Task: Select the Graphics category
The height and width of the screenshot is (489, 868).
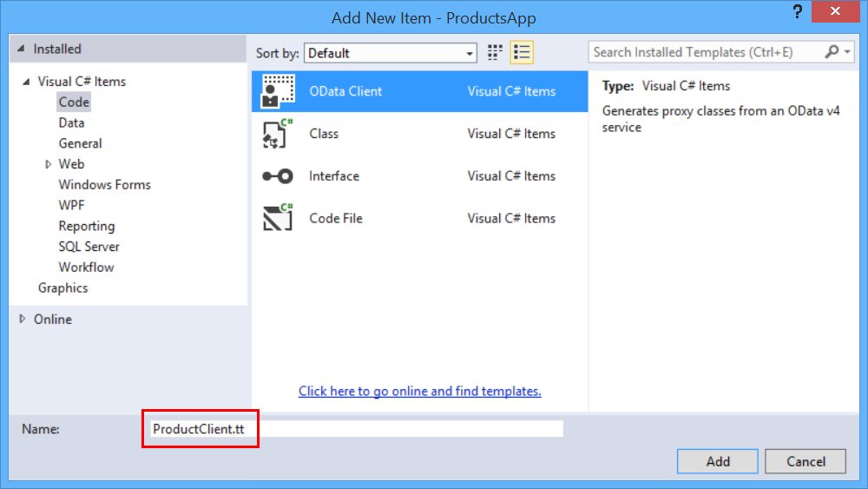Action: [x=62, y=288]
